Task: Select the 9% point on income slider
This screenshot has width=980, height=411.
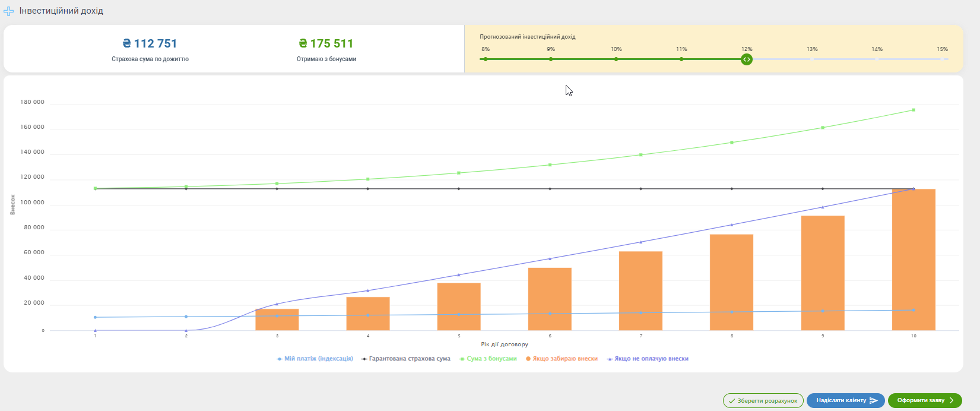Action: 551,59
